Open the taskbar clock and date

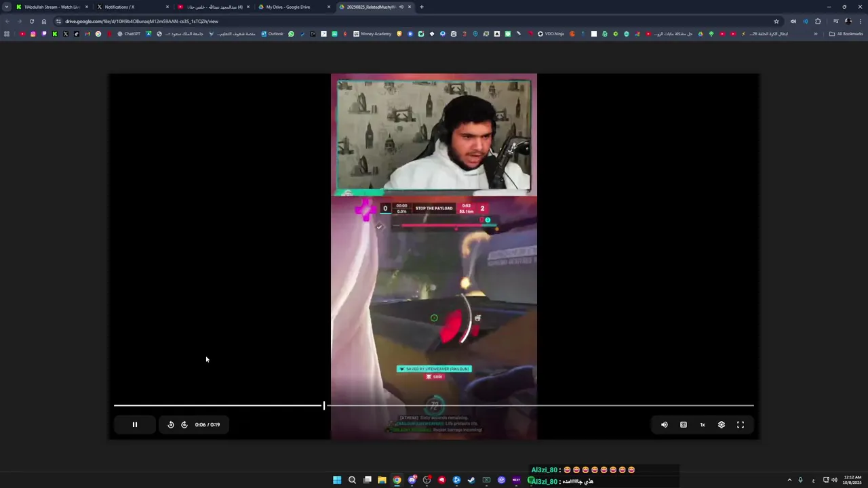coord(852,480)
